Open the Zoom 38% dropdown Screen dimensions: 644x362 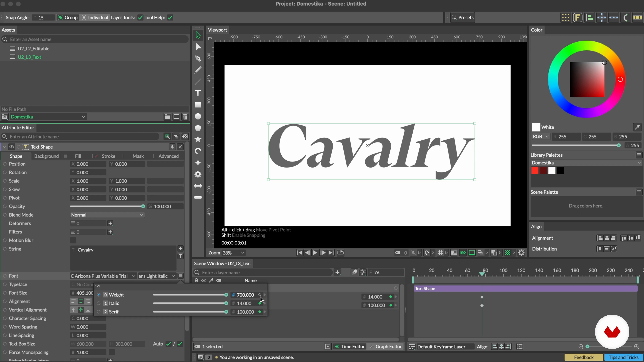(233, 253)
